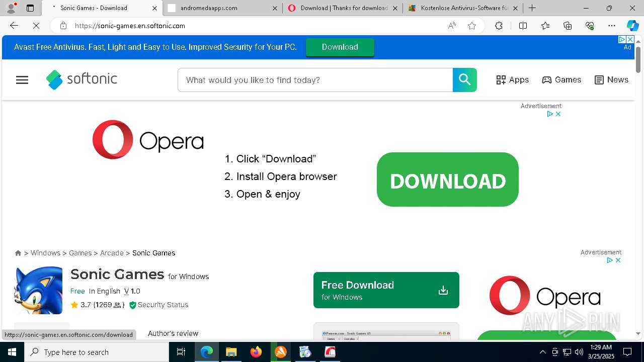
Task: Open the Windows breadcrumb link
Action: click(45, 253)
